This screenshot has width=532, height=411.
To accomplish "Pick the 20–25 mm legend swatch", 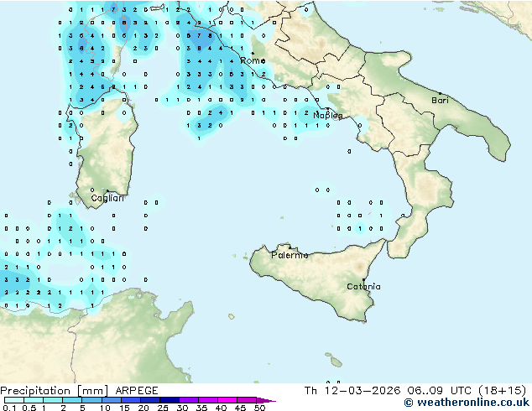I will tap(149, 400).
